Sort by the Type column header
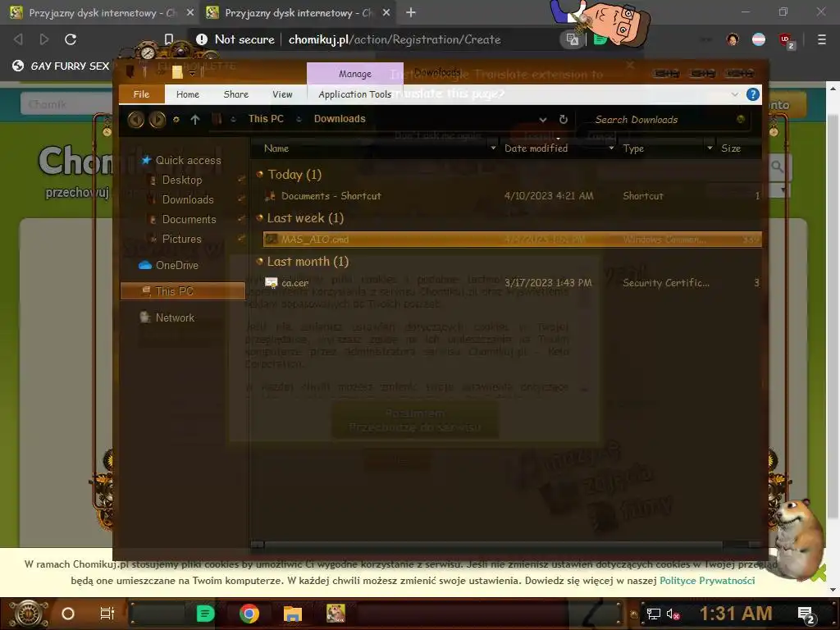Image resolution: width=840 pixels, height=630 pixels. pos(633,148)
